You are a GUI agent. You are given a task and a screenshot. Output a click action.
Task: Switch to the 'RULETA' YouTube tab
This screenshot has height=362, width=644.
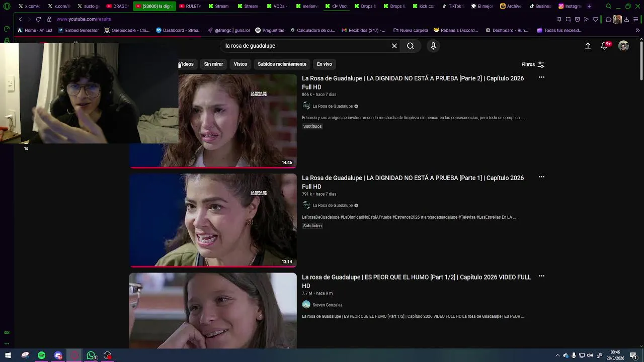[x=190, y=6]
